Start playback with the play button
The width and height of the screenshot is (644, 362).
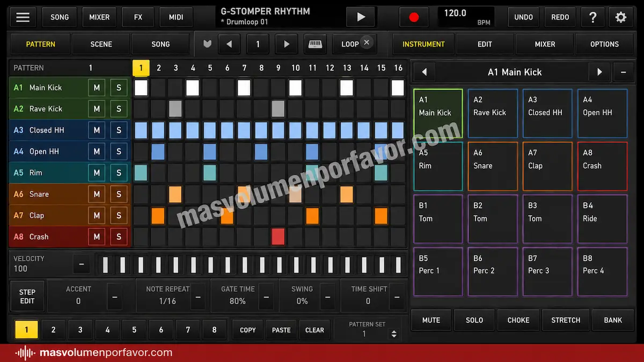point(361,17)
